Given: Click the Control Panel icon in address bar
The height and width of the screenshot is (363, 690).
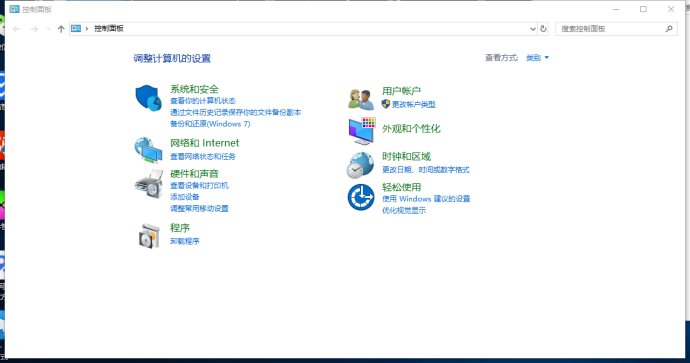Looking at the screenshot, I should point(76,29).
